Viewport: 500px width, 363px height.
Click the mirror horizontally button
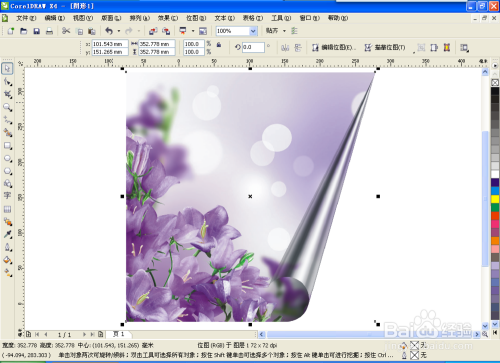pyautogui.click(x=285, y=48)
